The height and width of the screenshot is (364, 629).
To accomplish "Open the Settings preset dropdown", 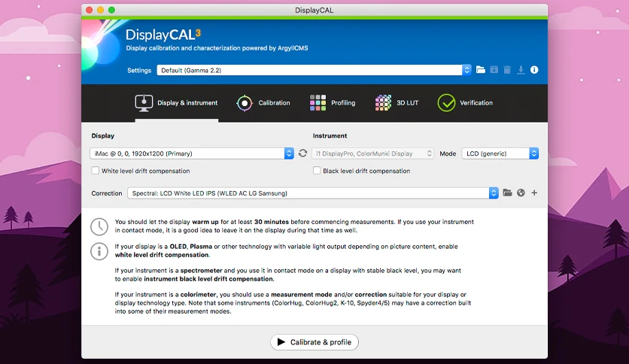I will click(x=314, y=70).
